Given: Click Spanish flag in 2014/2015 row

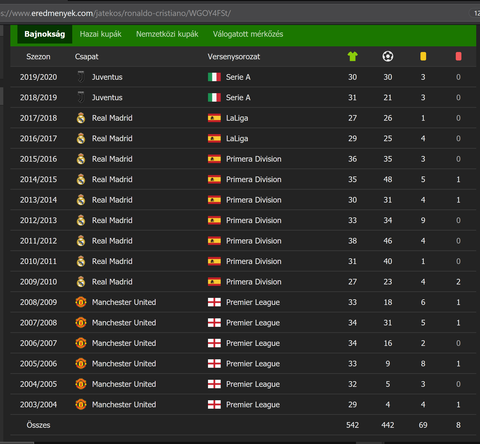Looking at the screenshot, I should (x=214, y=180).
